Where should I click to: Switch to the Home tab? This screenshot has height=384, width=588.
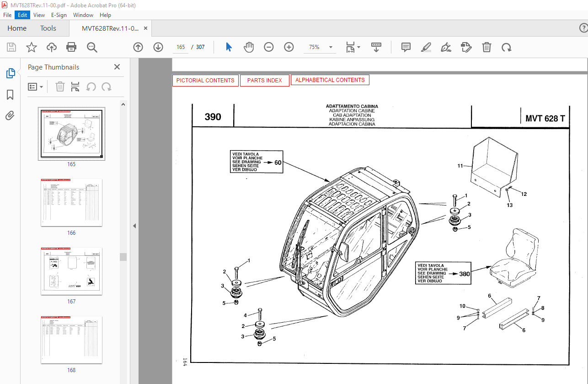click(17, 28)
